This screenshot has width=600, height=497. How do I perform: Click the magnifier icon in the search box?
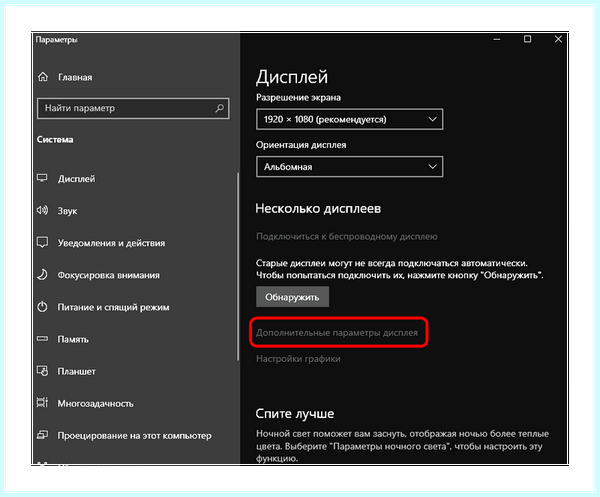click(220, 108)
